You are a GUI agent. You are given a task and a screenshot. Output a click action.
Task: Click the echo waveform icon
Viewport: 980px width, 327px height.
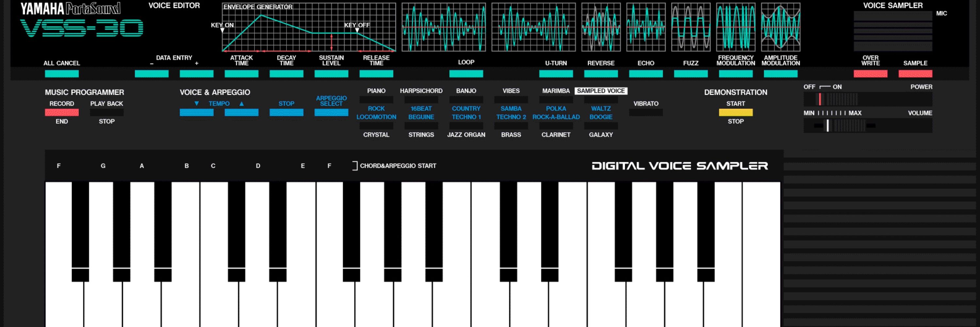[645, 27]
